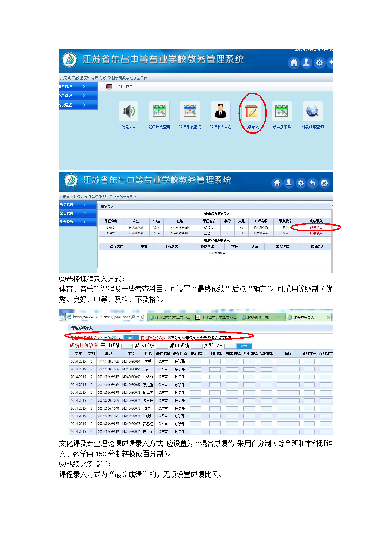Click the browser address bar URL field
Image resolution: width=392 pixels, height=555 pixels.
(x=101, y=317)
